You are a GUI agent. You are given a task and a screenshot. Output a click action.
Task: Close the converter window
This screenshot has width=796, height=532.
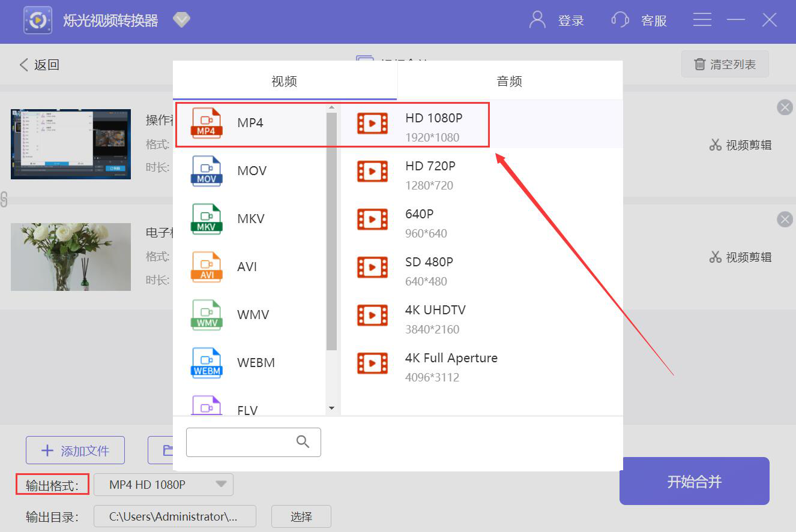click(770, 20)
